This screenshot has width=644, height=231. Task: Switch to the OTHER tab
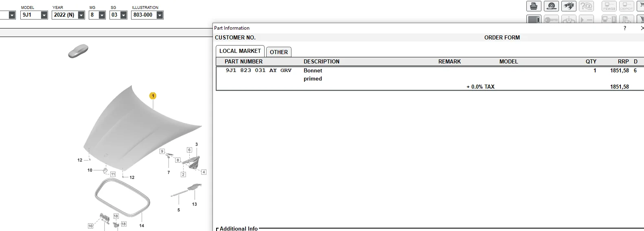[x=279, y=52]
